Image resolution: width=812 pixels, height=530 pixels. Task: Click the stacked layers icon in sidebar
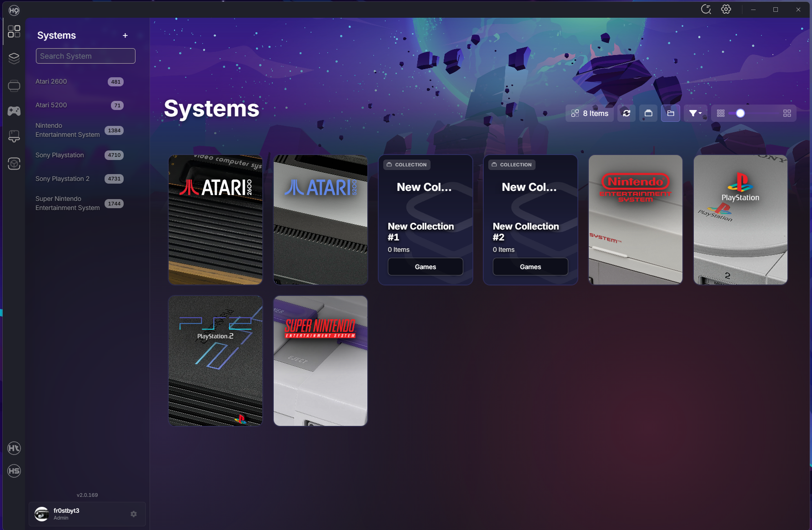point(14,58)
